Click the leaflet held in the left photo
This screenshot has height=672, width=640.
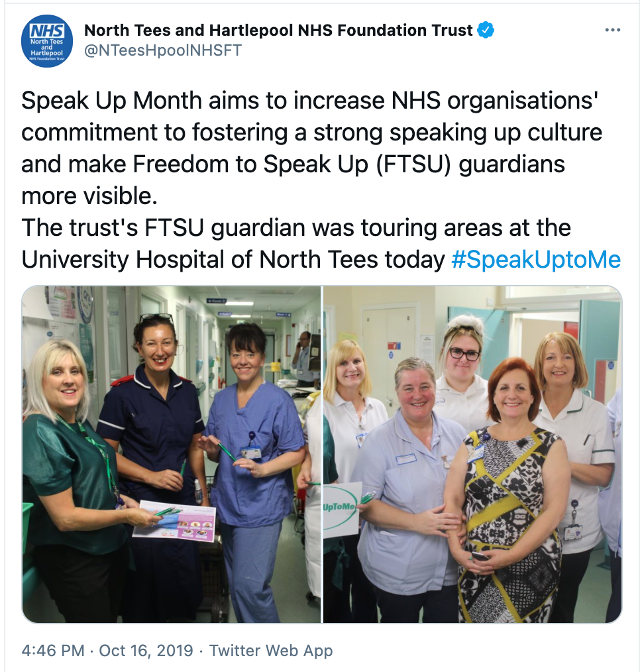pyautogui.click(x=174, y=520)
